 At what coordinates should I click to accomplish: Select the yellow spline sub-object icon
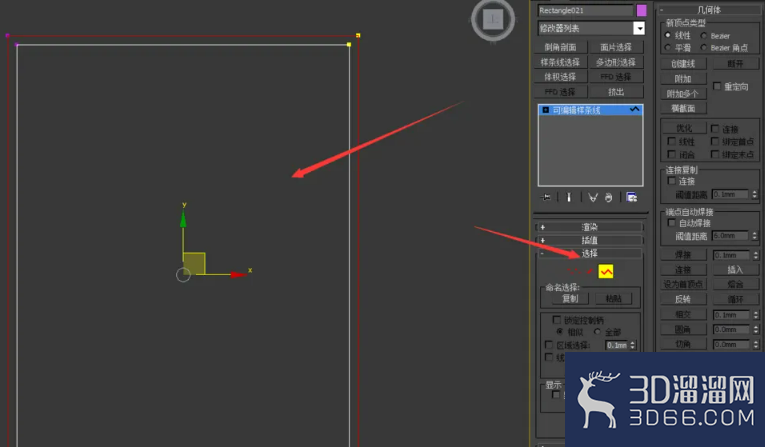[x=606, y=271]
